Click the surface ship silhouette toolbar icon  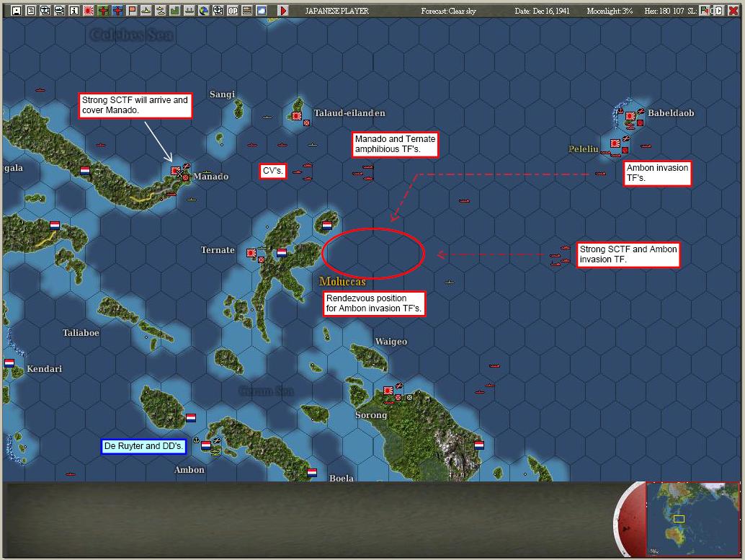pyautogui.click(x=146, y=11)
